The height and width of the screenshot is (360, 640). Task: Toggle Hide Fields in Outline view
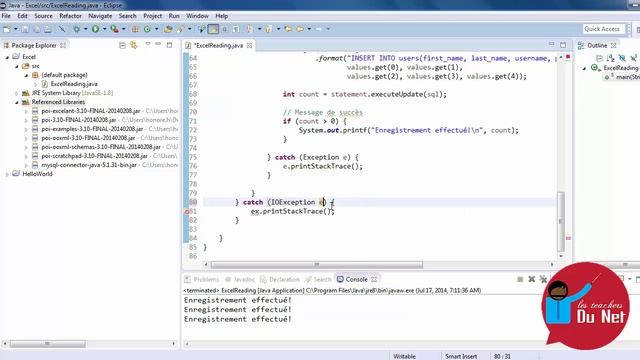point(622,58)
